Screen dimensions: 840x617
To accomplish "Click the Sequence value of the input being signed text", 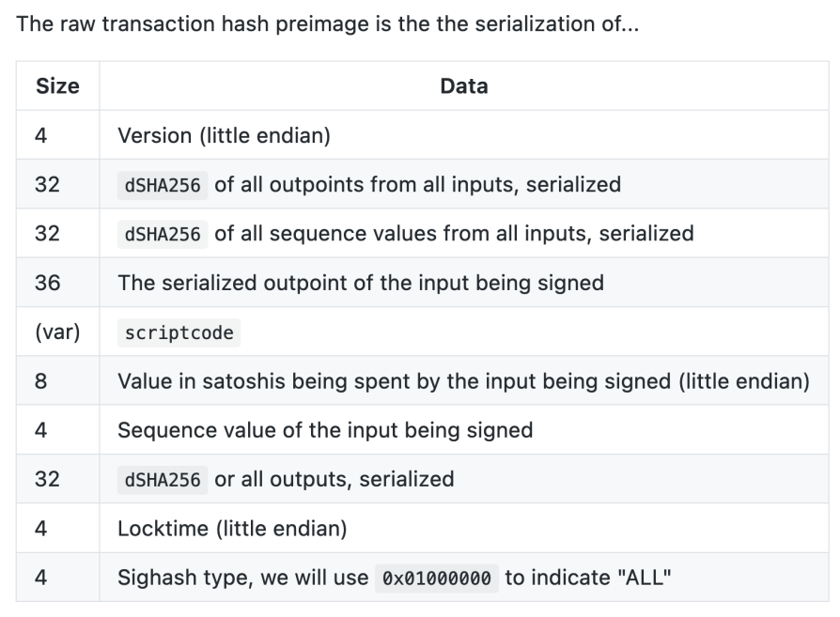I will (324, 430).
